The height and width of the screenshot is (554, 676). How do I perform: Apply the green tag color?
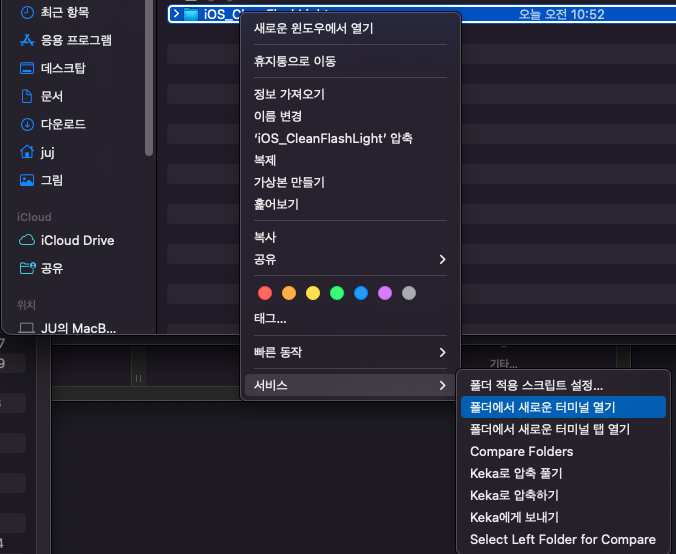click(x=337, y=293)
